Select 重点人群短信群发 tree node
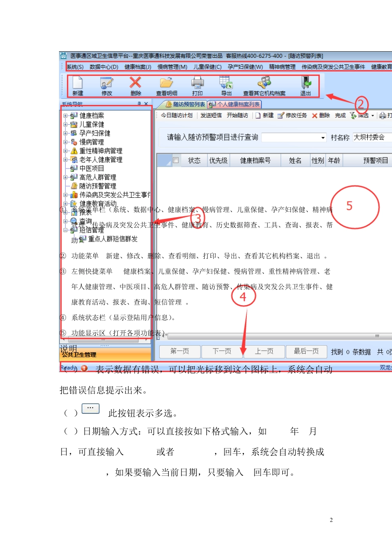The image size is (392, 555). click(x=113, y=239)
